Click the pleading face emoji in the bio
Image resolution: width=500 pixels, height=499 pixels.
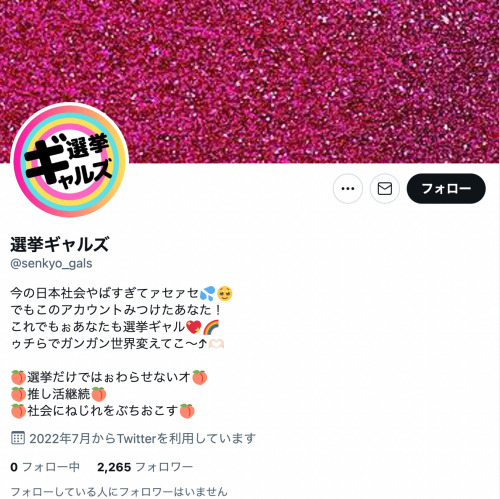225,293
